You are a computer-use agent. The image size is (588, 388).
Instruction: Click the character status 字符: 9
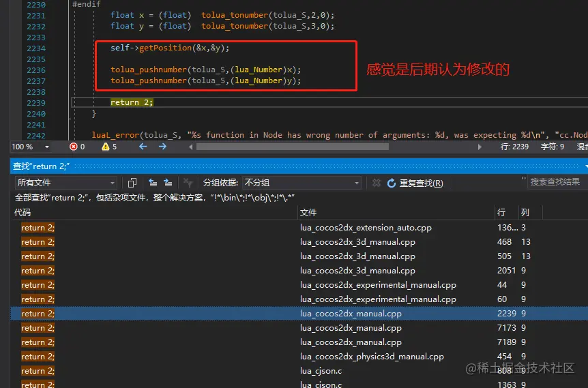pyautogui.click(x=553, y=147)
